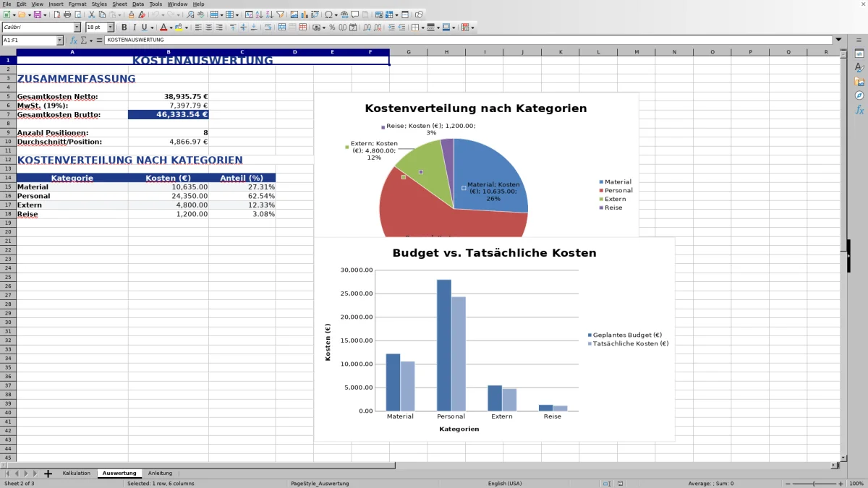The image size is (868, 488).
Task: Click the Function Wizard next to the formula bar
Action: (73, 40)
